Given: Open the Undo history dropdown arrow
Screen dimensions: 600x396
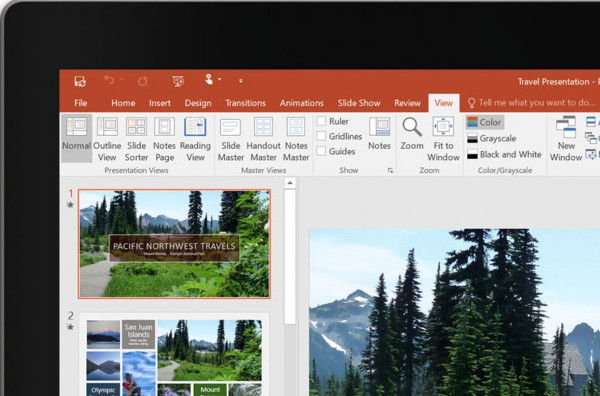Looking at the screenshot, I should pos(122,79).
